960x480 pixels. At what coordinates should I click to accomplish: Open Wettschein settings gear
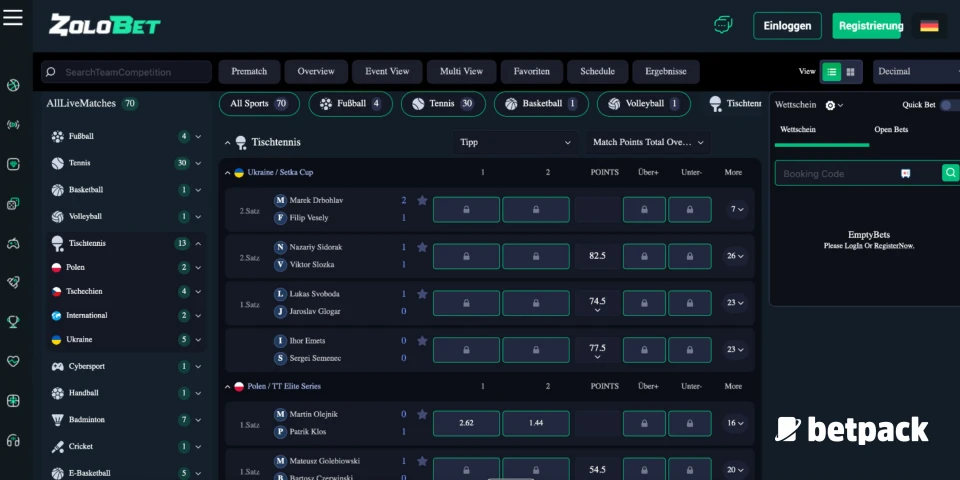pyautogui.click(x=830, y=105)
